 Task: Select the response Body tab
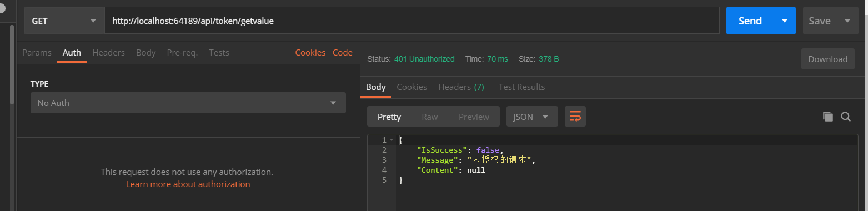pos(375,87)
